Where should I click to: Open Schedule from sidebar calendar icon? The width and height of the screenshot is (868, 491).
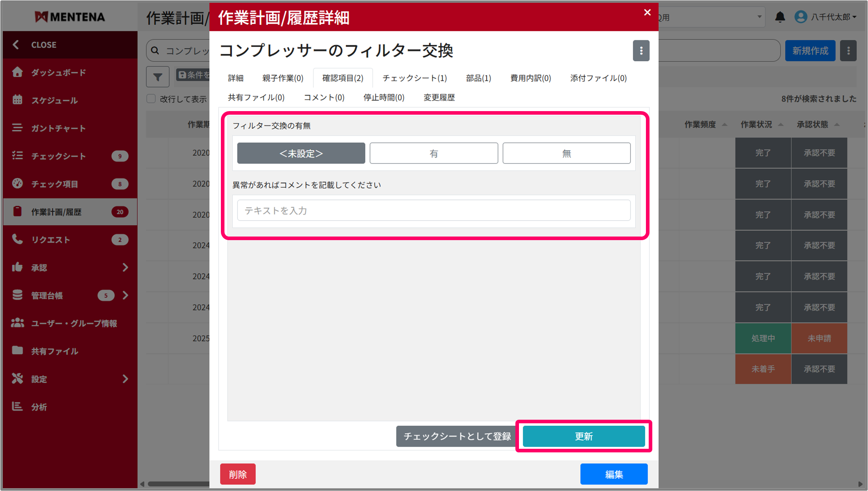(17, 100)
